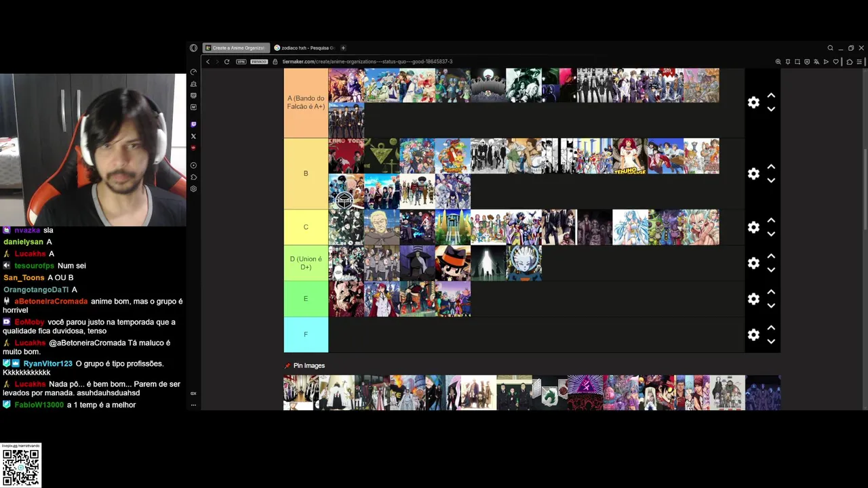Go back with the browser back arrow
868x488 pixels.
(208, 62)
